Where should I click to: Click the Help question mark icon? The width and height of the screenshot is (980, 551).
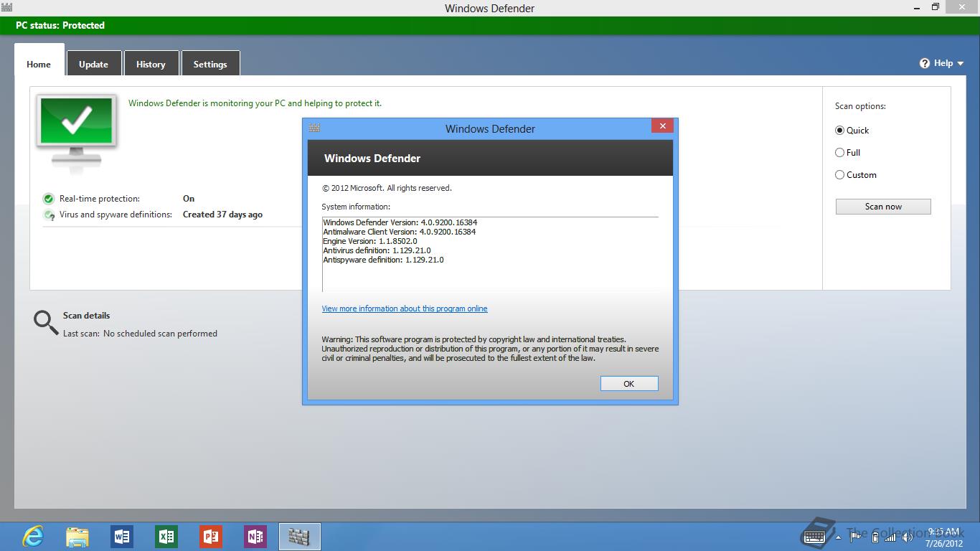pos(925,63)
